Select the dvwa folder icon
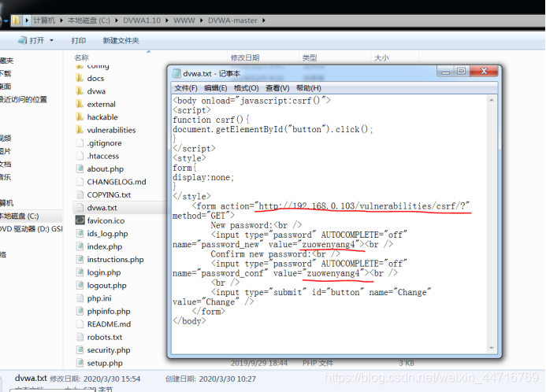 80,91
